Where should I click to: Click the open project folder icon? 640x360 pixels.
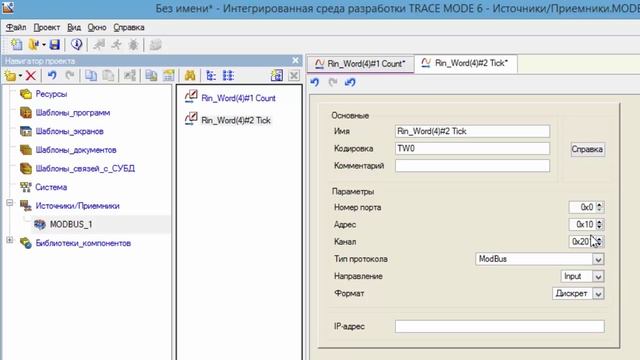(34, 44)
